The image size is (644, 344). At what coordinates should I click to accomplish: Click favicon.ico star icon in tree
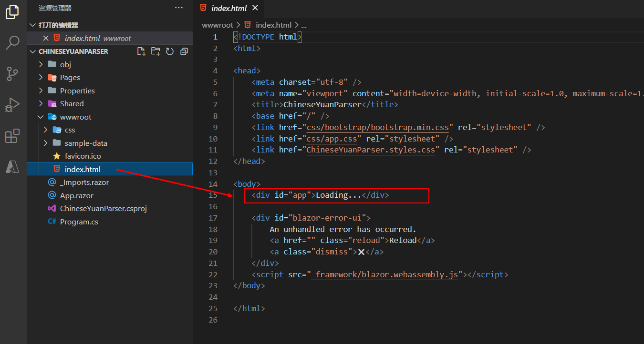pos(57,156)
